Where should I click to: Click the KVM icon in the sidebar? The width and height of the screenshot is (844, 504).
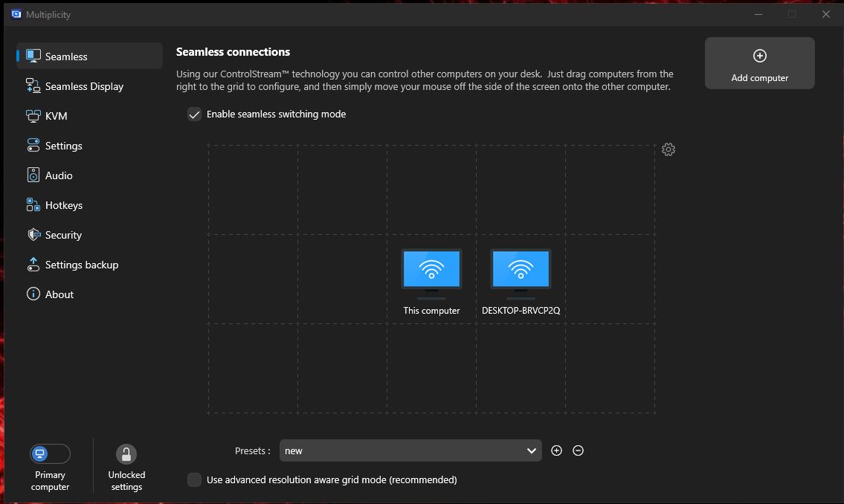click(x=33, y=116)
